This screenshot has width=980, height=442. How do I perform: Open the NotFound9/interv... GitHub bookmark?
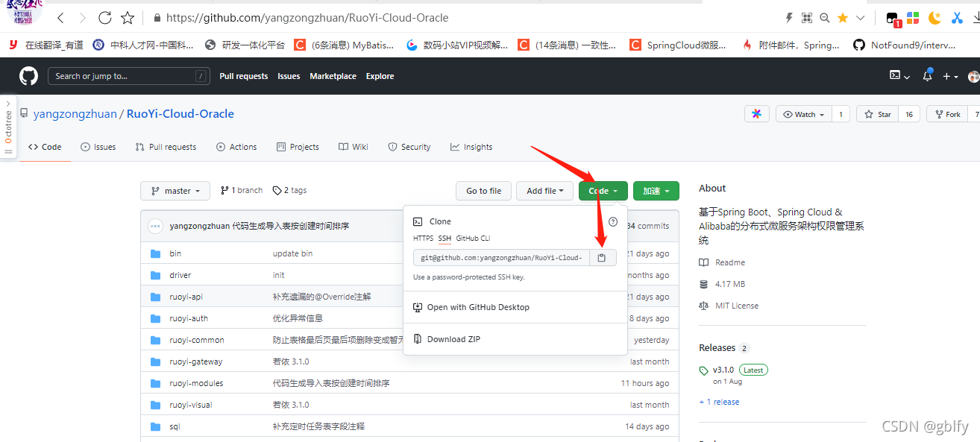905,45
